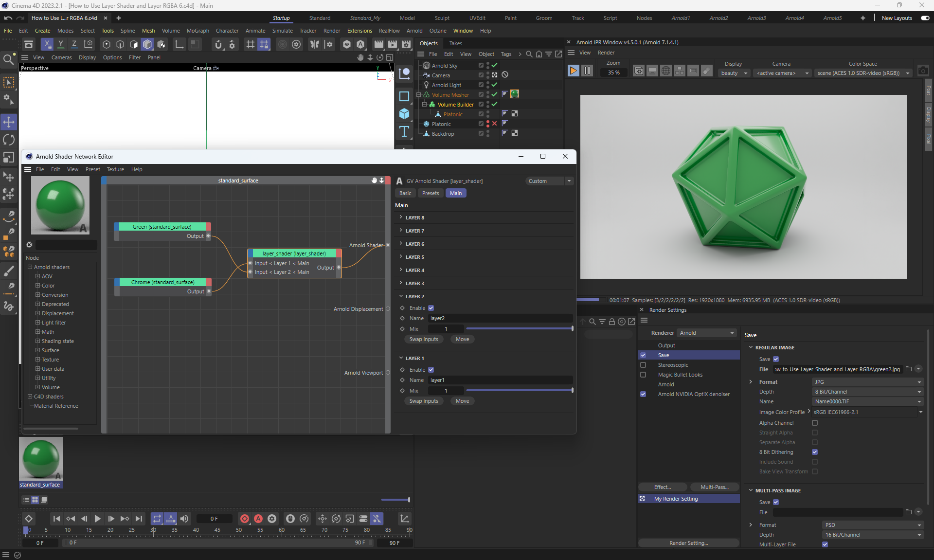This screenshot has width=934, height=560.
Task: Start the Arnold IPR render play button
Action: pyautogui.click(x=573, y=71)
